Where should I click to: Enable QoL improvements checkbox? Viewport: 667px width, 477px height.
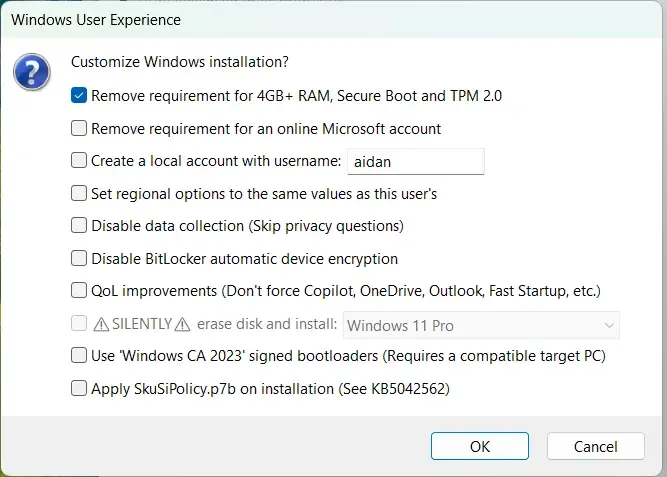pos(79,291)
